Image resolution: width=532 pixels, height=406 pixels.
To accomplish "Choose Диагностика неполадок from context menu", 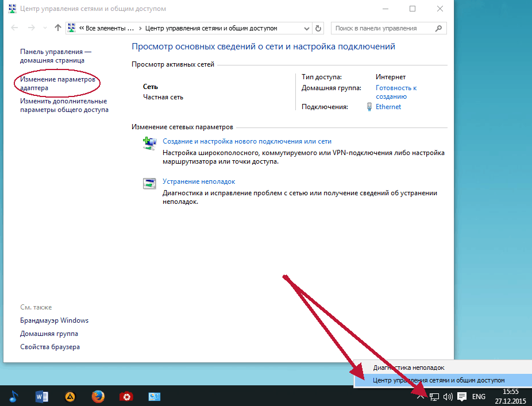I will pyautogui.click(x=443, y=368).
